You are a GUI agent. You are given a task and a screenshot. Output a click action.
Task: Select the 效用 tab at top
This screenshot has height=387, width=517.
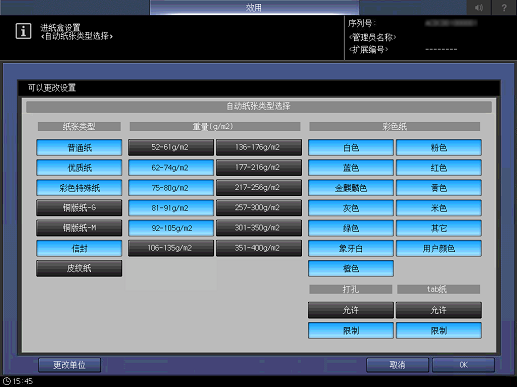tap(254, 7)
